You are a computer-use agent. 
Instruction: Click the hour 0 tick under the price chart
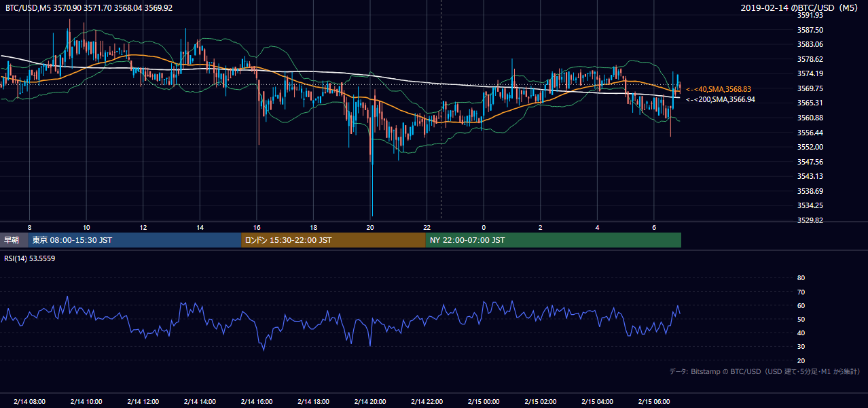point(484,227)
